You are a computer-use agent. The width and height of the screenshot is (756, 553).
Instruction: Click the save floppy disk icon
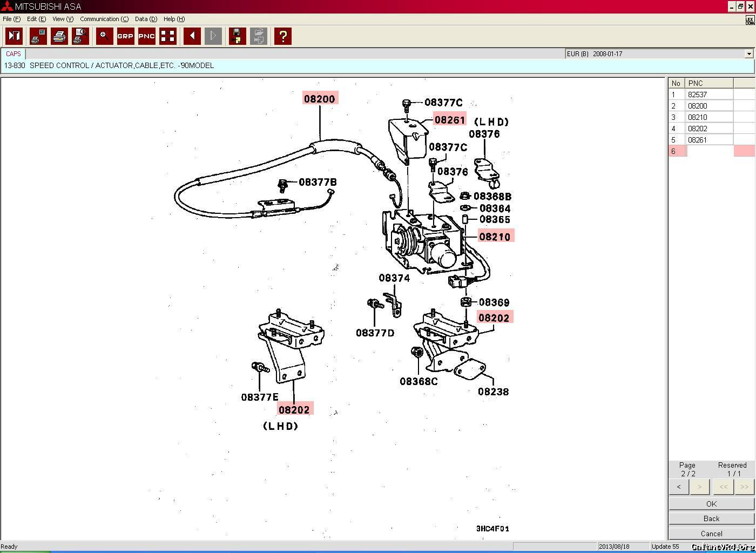click(237, 36)
